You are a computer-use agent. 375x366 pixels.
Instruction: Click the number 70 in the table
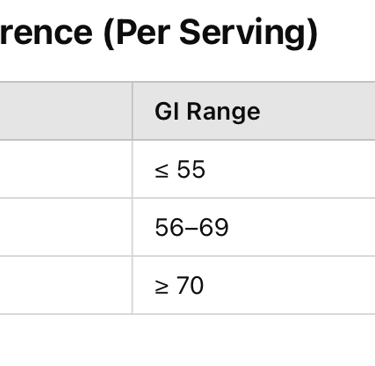click(x=190, y=286)
